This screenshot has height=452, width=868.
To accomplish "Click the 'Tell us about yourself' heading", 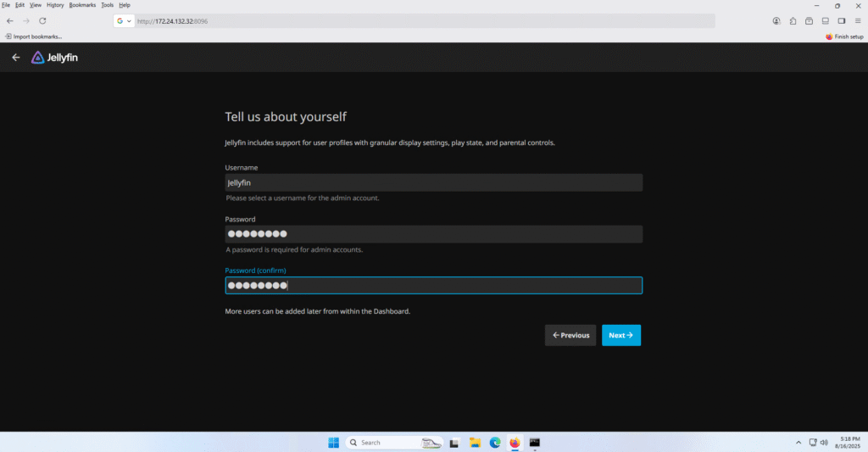I will click(286, 117).
